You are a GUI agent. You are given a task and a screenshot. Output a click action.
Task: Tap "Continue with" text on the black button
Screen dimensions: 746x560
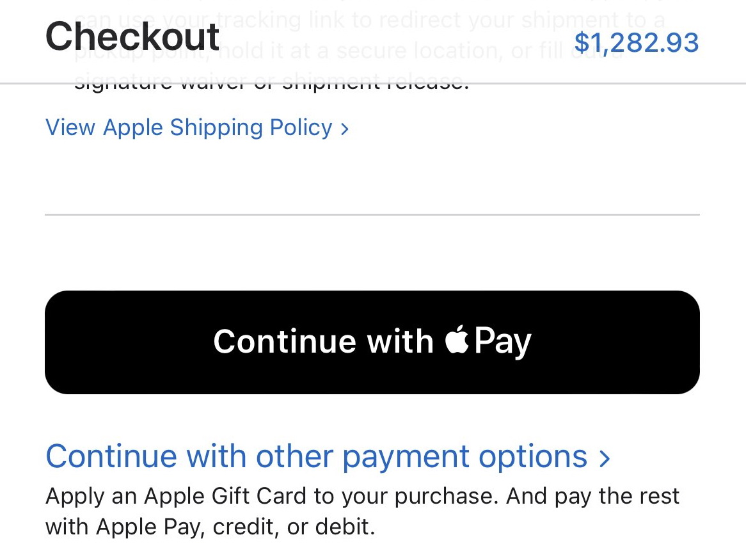click(x=323, y=341)
